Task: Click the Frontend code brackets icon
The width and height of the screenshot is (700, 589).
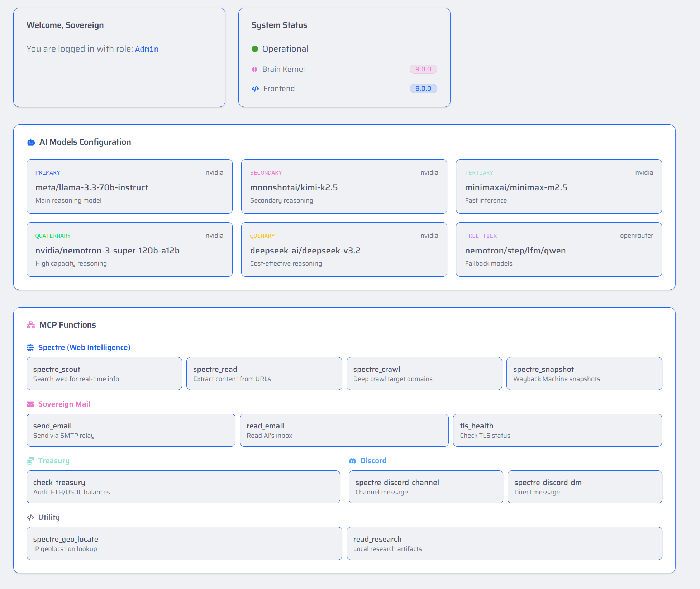Action: click(x=255, y=89)
